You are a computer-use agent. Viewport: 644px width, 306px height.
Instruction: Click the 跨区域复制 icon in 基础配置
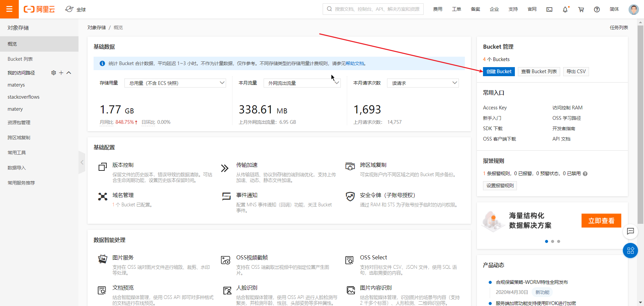point(350,166)
